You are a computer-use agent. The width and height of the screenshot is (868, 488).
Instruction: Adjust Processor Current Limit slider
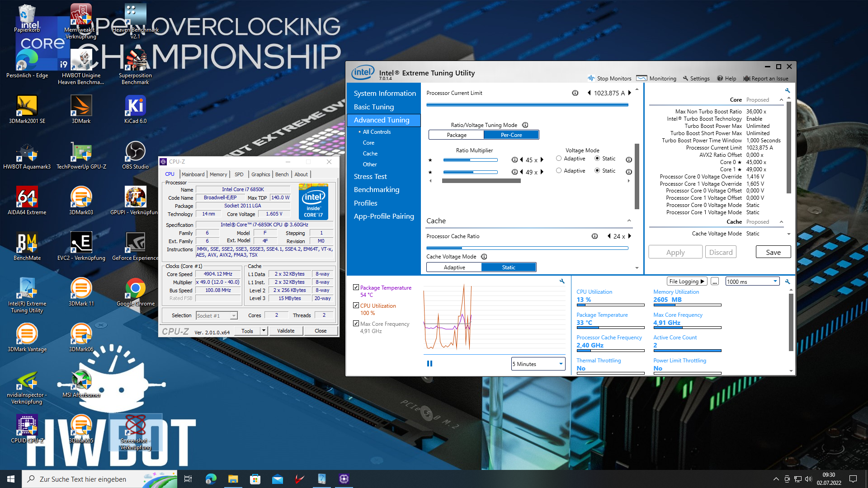527,105
